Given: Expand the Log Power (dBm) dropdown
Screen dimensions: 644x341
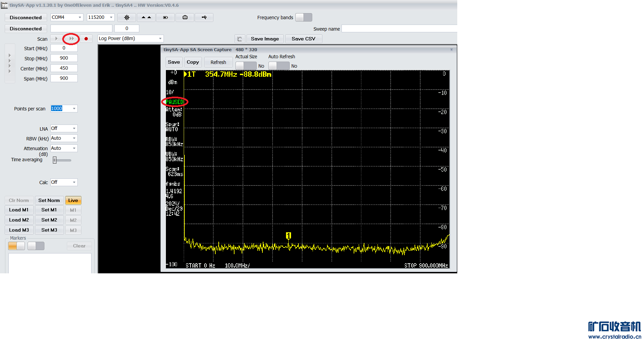Looking at the screenshot, I should [x=130, y=39].
